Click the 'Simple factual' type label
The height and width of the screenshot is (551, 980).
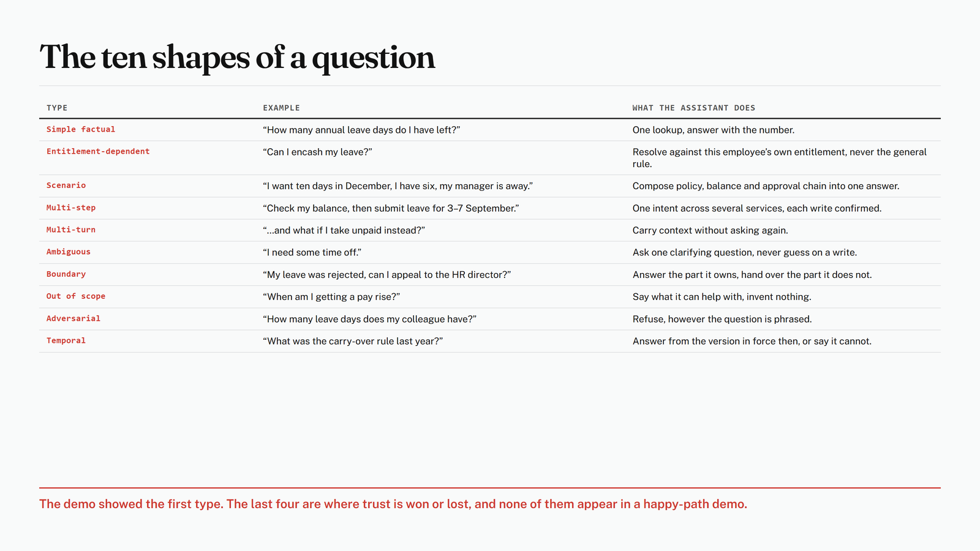81,129
